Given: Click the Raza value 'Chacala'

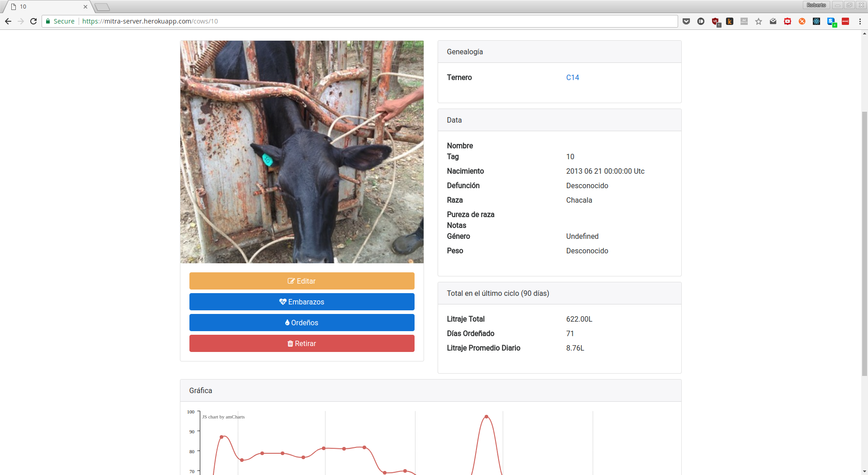Looking at the screenshot, I should click(579, 200).
